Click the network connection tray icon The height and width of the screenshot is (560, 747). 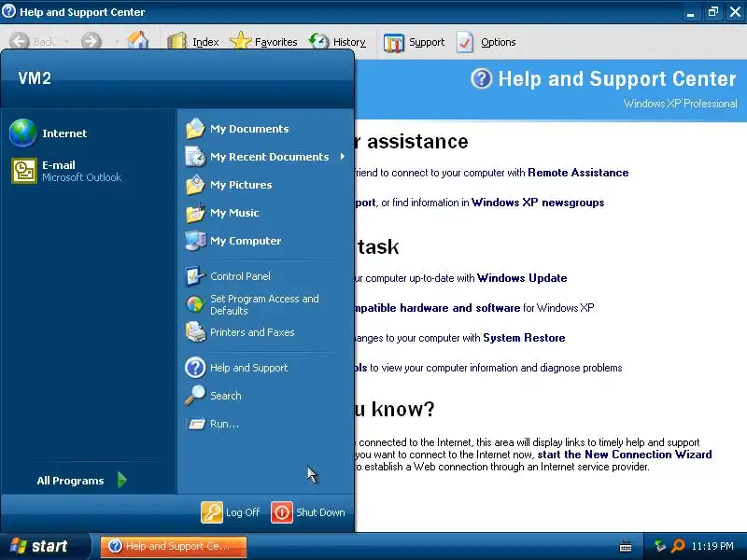660,546
